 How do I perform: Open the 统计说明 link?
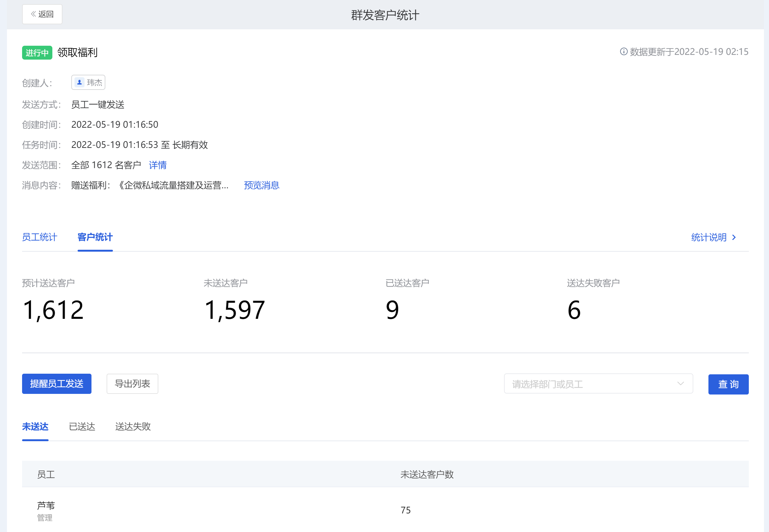click(x=709, y=237)
